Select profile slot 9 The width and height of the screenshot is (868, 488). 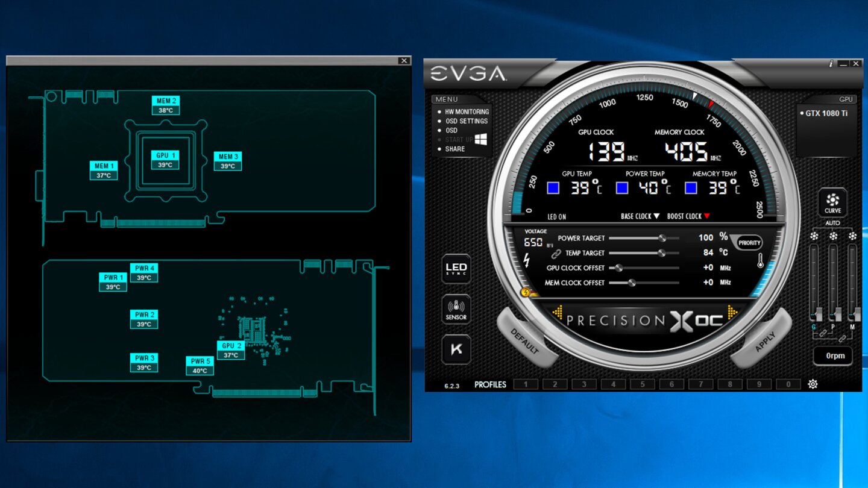point(759,384)
